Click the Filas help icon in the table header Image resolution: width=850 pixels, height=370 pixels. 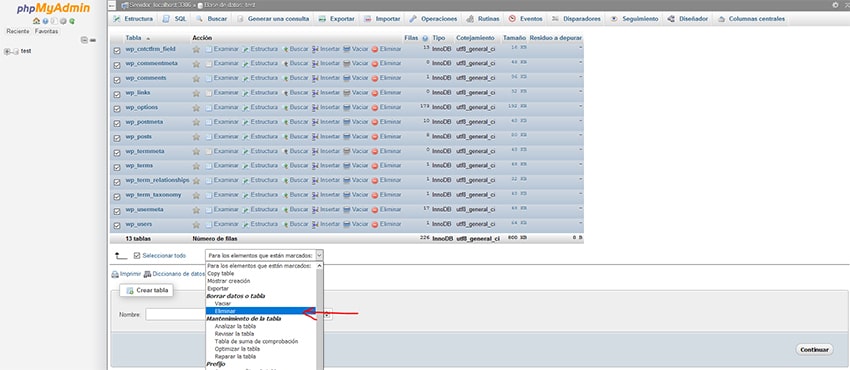pos(425,38)
